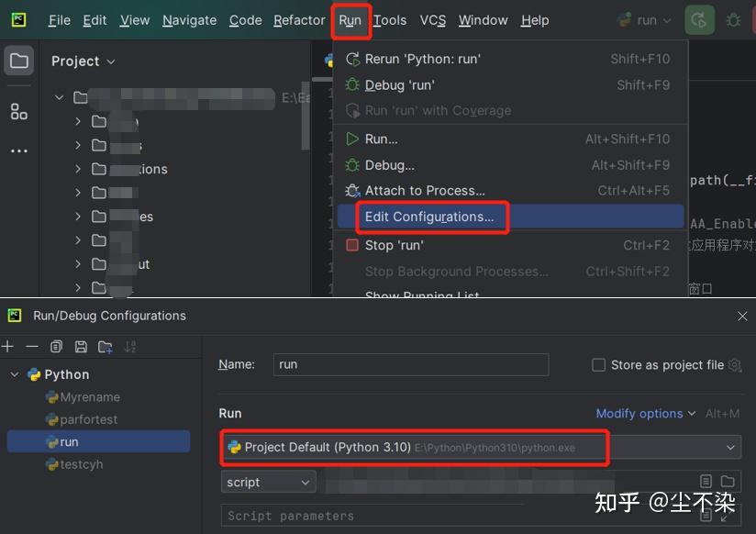This screenshot has width=756, height=534.
Task: Open the Project tool window folder icon
Action: (x=18, y=61)
